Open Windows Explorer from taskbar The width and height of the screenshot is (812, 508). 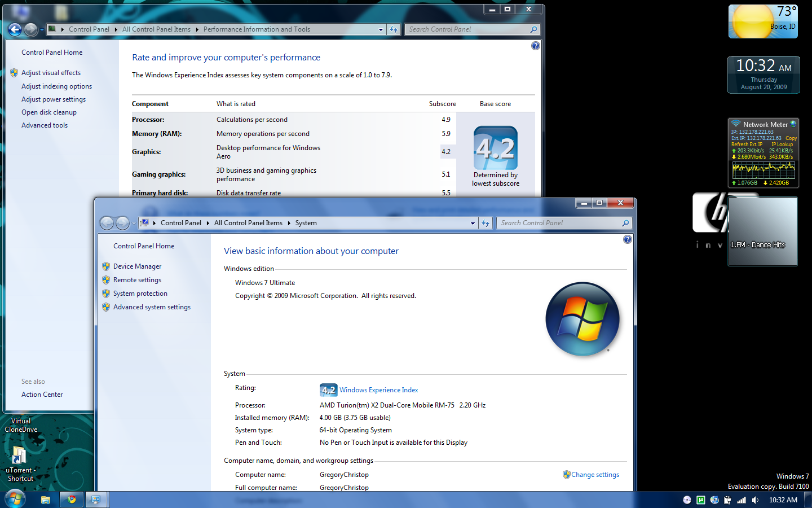click(x=46, y=500)
